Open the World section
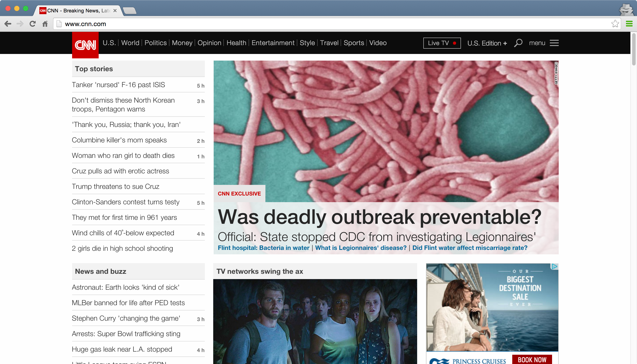 point(130,43)
